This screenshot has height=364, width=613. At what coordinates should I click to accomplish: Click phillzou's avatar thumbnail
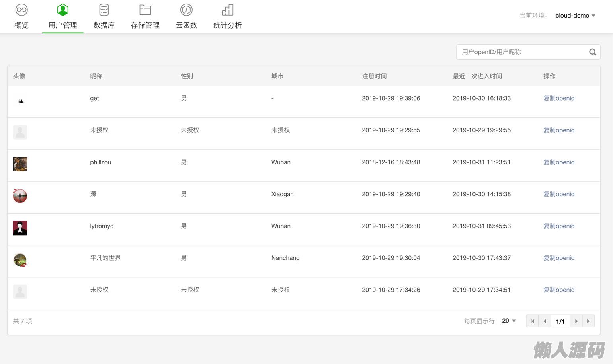pyautogui.click(x=20, y=164)
